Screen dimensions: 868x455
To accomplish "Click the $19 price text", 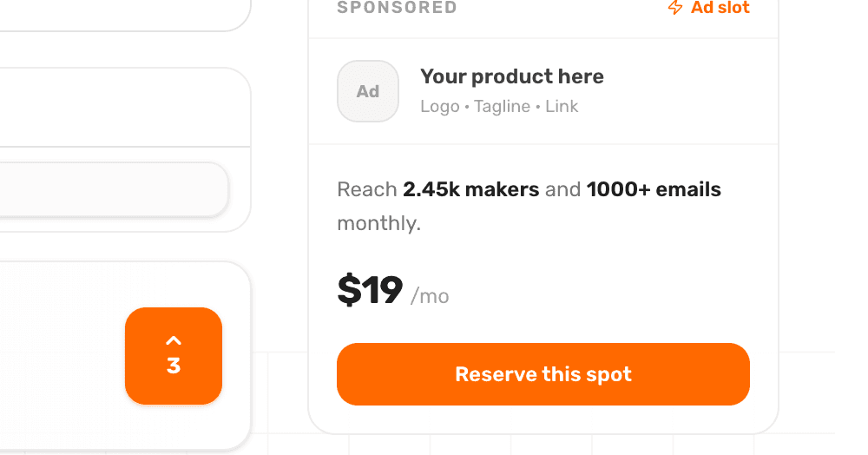I will tap(370, 290).
